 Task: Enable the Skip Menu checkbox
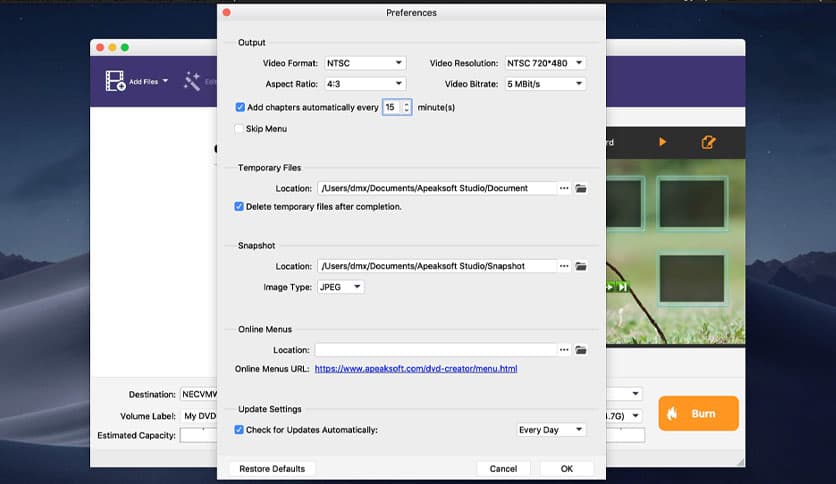[239, 128]
